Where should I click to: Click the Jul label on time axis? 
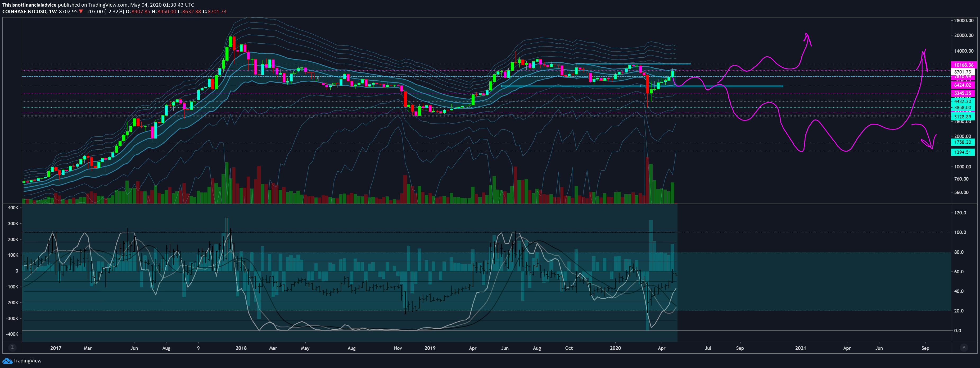click(x=708, y=348)
